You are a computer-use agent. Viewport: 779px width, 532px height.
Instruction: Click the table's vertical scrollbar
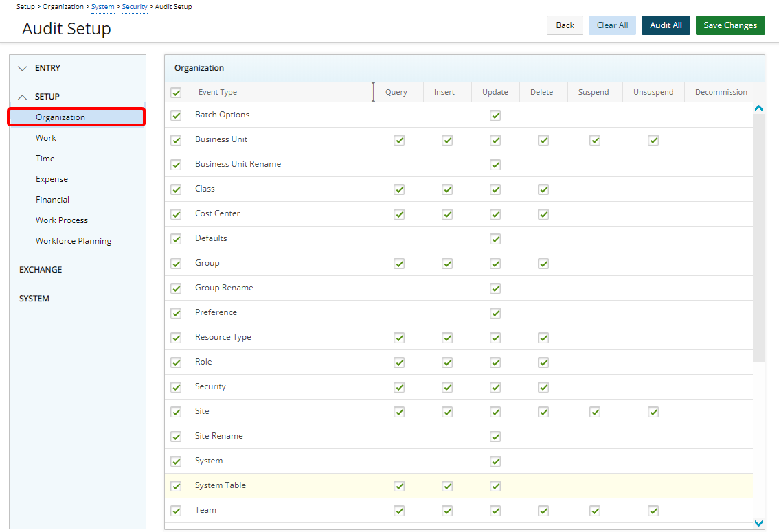click(758, 237)
